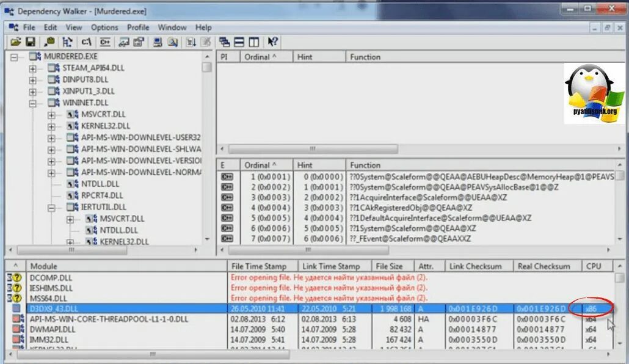Image resolution: width=629 pixels, height=364 pixels.
Task: Open the Profile menu
Action: (x=138, y=27)
